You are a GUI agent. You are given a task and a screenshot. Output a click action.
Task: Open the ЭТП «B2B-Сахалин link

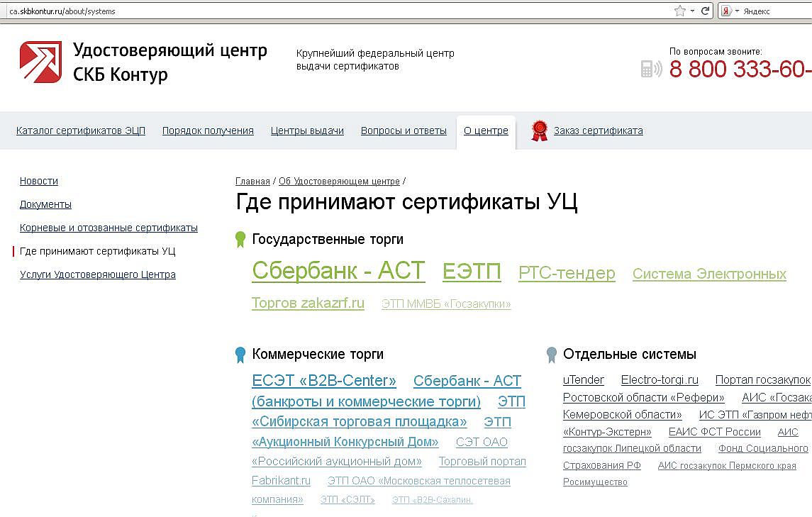[x=433, y=499]
